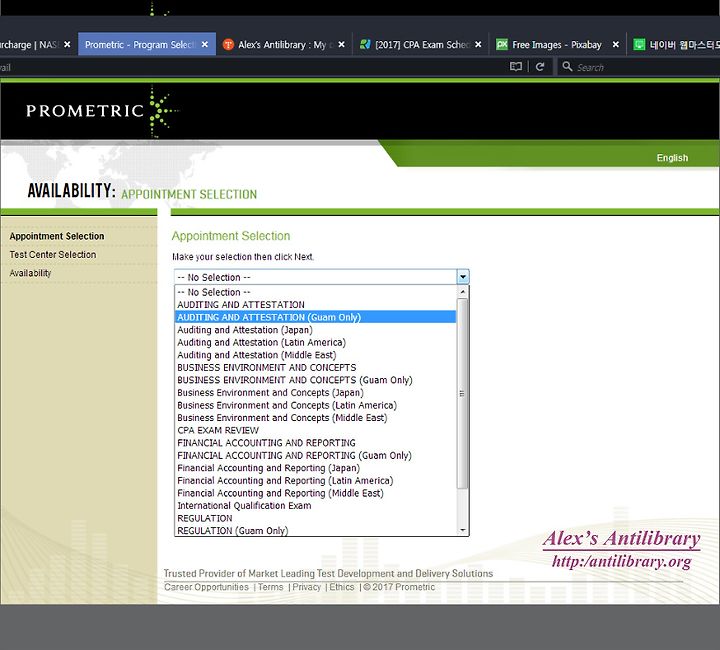720x650 pixels.
Task: Select FINANCIAL ACCOUNTING AND REPORTING (Guam Only)
Action: point(316,455)
